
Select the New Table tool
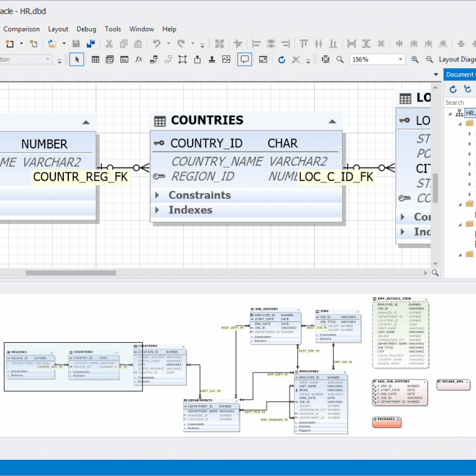(x=95, y=59)
